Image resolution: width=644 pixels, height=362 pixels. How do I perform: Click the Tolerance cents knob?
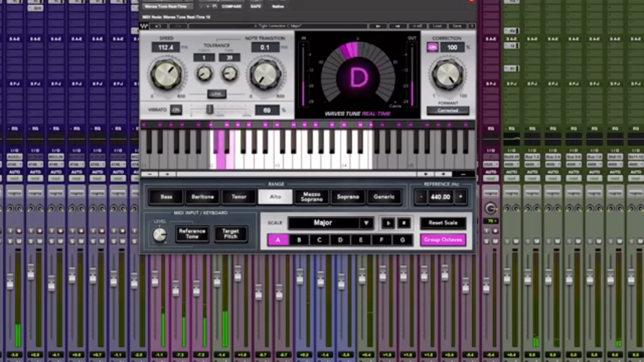tap(204, 73)
